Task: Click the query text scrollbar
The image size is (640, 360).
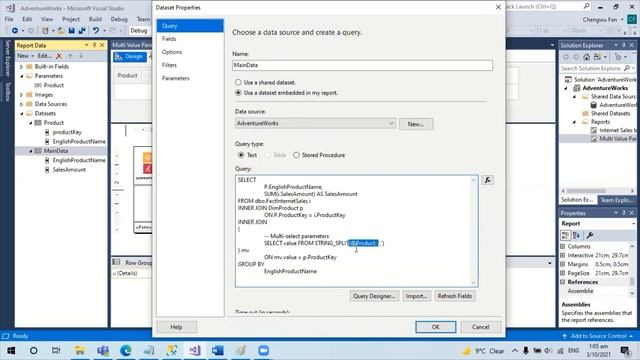Action: point(473,231)
